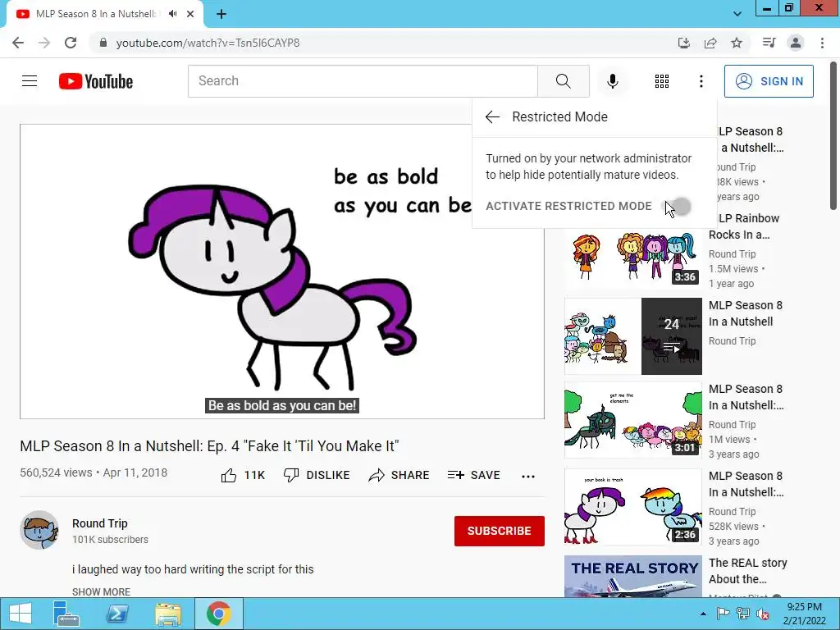Screen dimensions: 840x630
Task: Click the Chrome taskbar icon
Action: tap(218, 614)
